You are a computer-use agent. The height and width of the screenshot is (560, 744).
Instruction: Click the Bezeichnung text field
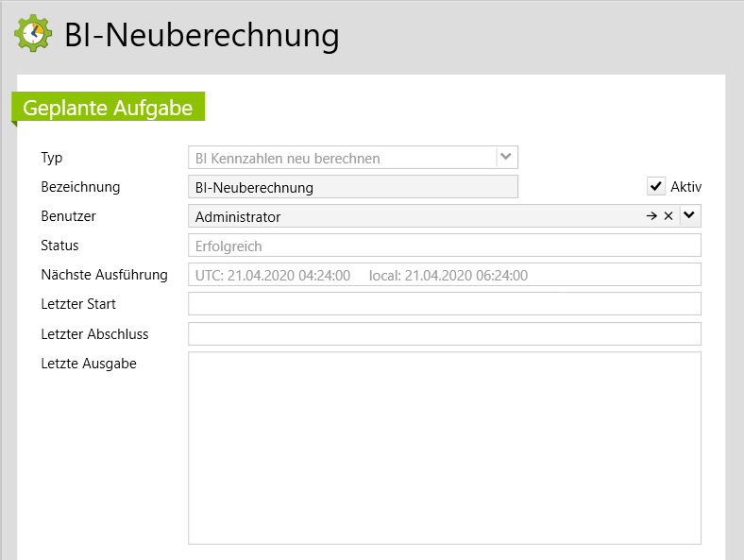tap(353, 187)
